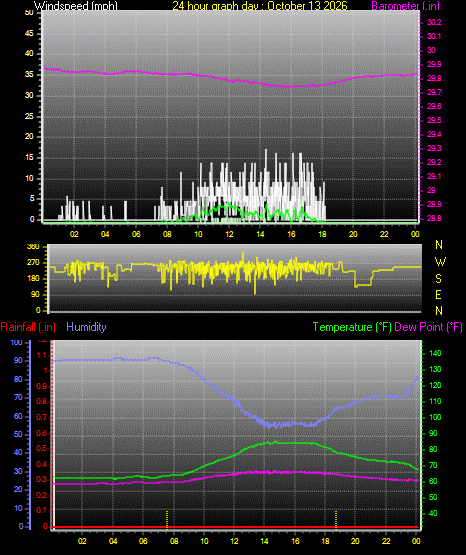Click the '22' hour label under wind graph
The image size is (466, 555).
(x=384, y=234)
